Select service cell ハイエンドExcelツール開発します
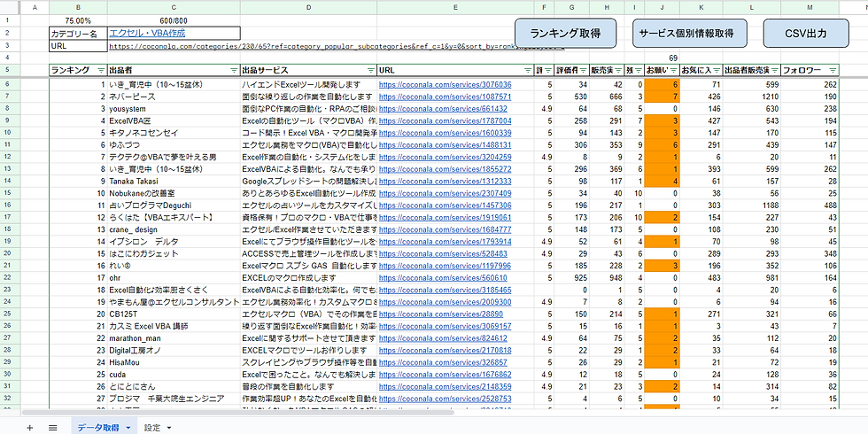This screenshot has width=868, height=434. [x=309, y=85]
